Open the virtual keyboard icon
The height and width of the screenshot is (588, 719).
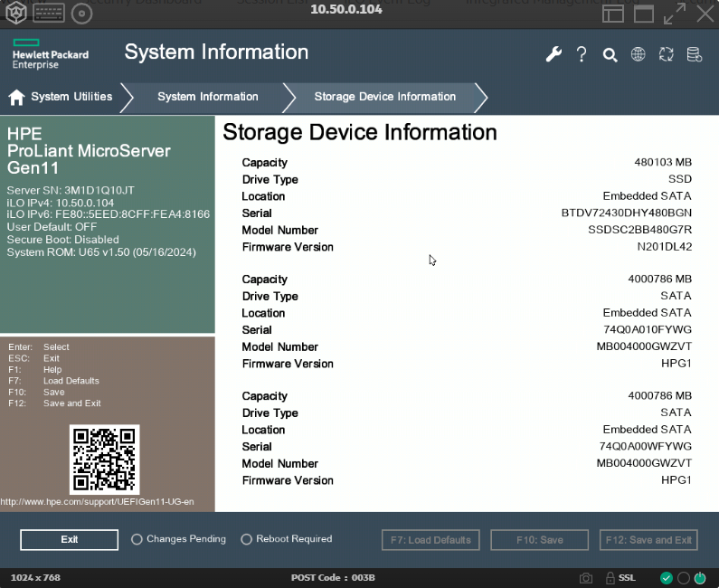(49, 14)
